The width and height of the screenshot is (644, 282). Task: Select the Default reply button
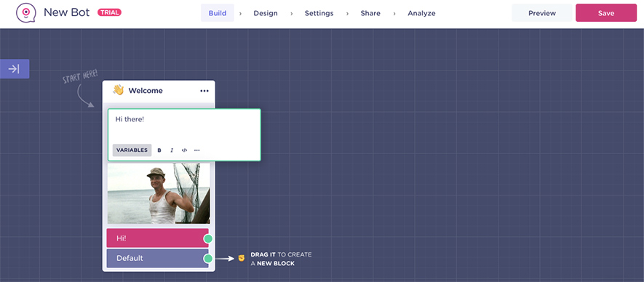[157, 258]
